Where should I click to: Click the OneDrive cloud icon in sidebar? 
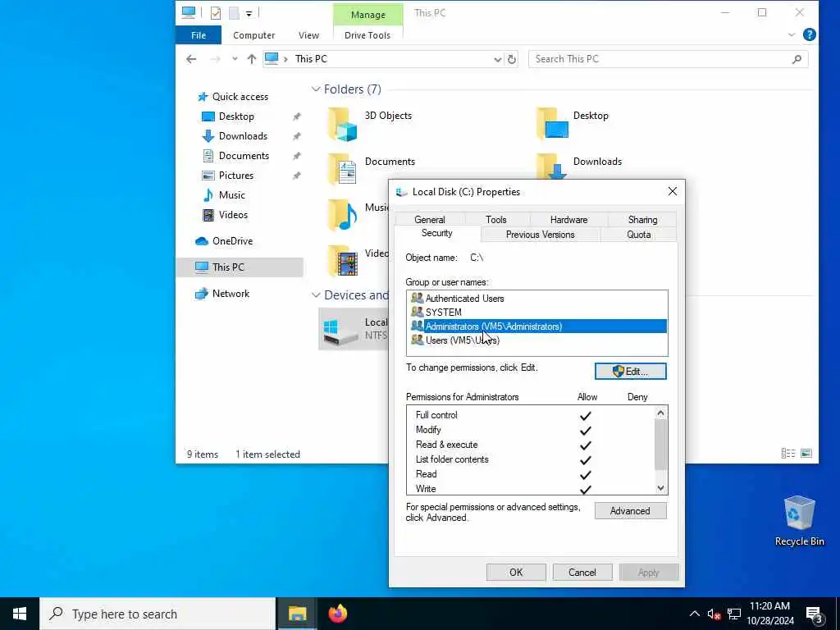point(202,241)
